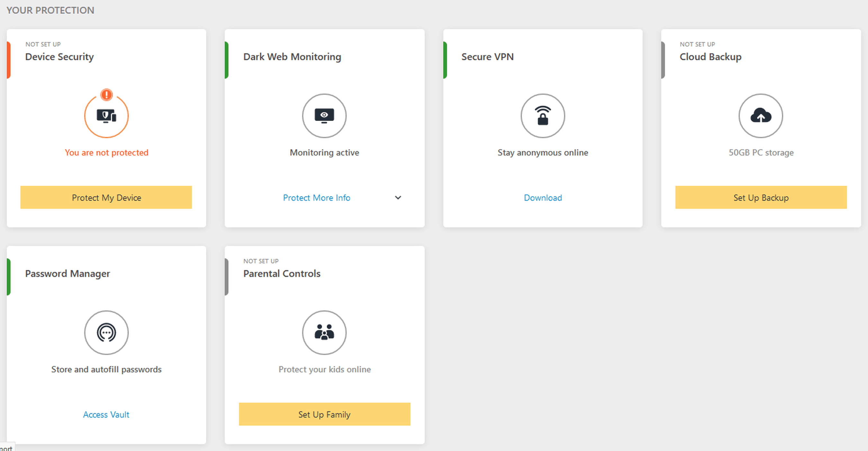Click the Password Manager card title

coord(68,273)
